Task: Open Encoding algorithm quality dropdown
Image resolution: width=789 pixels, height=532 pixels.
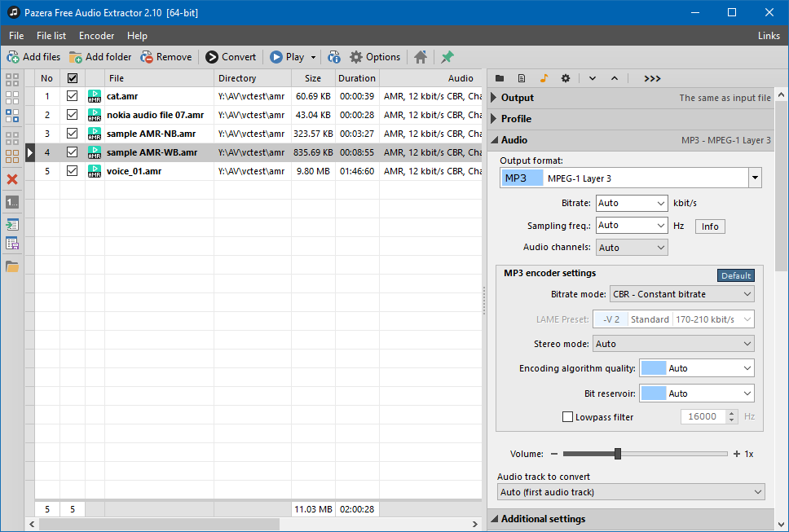Action: (696, 368)
